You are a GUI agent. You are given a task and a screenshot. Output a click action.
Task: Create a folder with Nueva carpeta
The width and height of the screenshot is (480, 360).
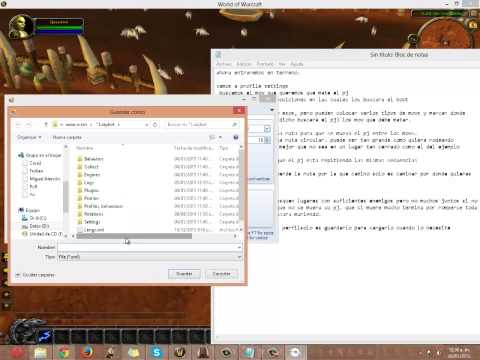pyautogui.click(x=67, y=137)
